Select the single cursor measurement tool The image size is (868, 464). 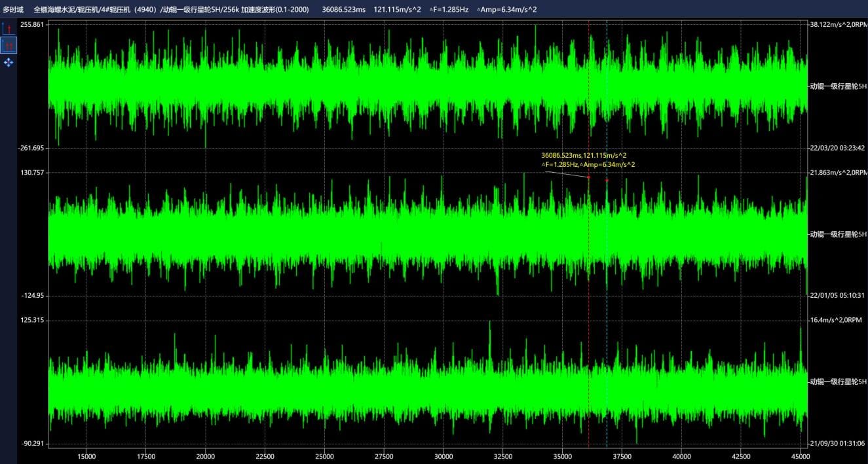[x=8, y=28]
